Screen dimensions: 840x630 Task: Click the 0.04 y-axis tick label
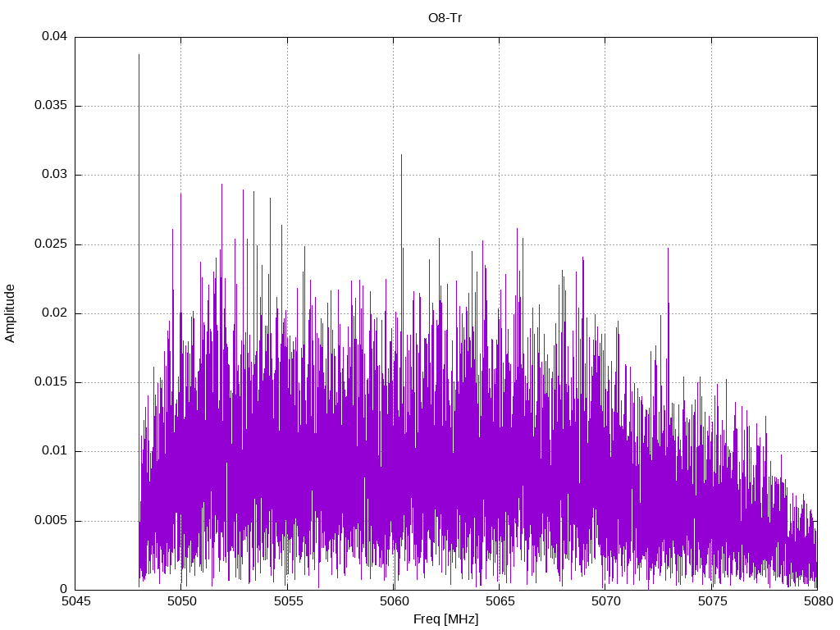pyautogui.click(x=55, y=36)
